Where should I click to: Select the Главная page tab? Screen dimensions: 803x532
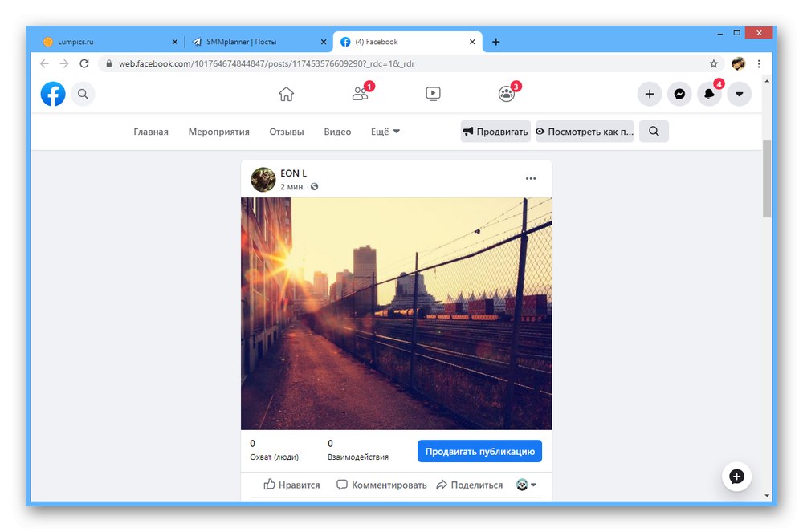(151, 132)
